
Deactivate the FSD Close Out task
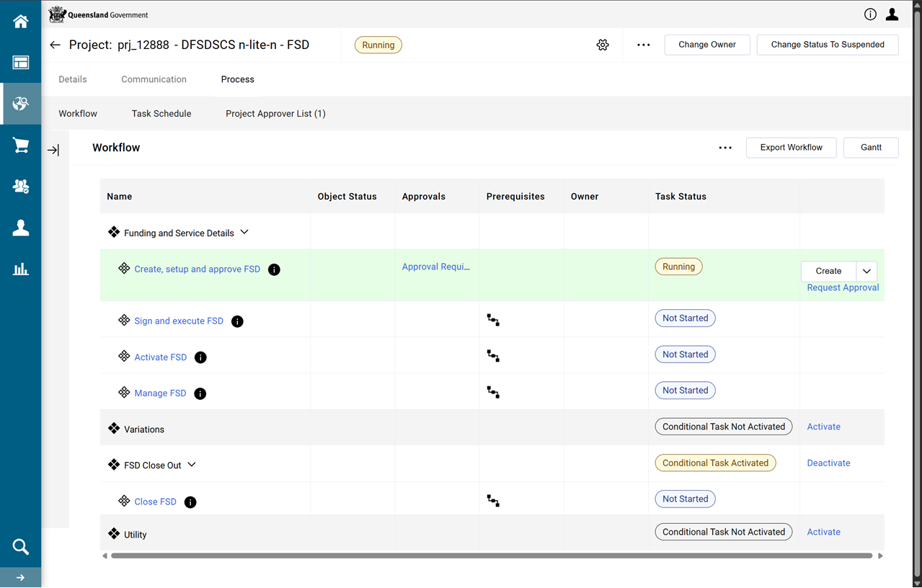click(828, 463)
